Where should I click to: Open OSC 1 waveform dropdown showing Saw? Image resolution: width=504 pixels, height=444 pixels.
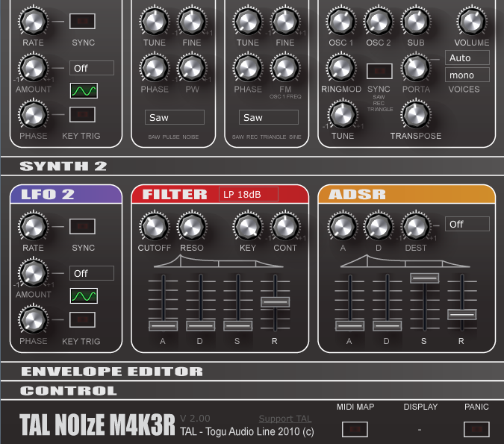175,117
